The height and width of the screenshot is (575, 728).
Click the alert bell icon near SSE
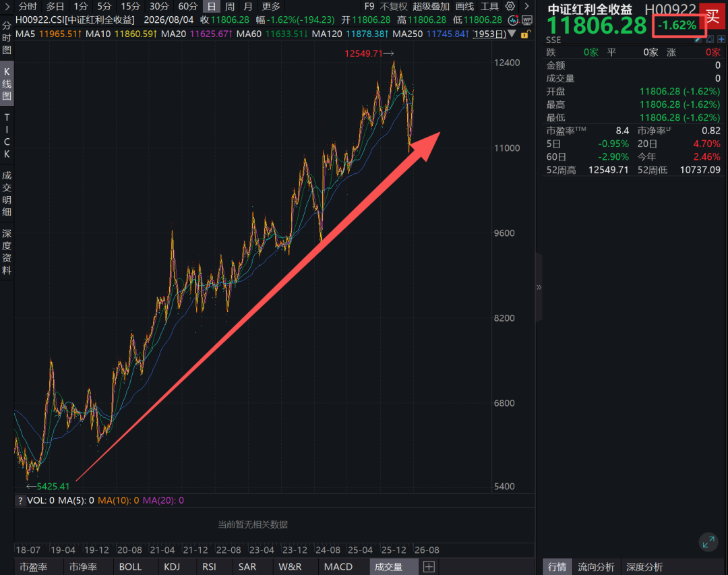click(709, 39)
